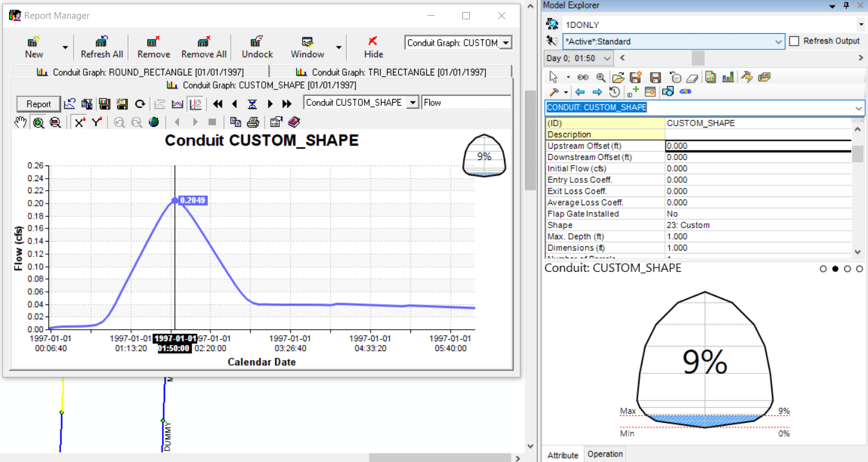Open the CONDUIT: CUSTOM_SHAPE element dropdown
Image resolution: width=868 pixels, height=462 pixels.
click(x=859, y=108)
